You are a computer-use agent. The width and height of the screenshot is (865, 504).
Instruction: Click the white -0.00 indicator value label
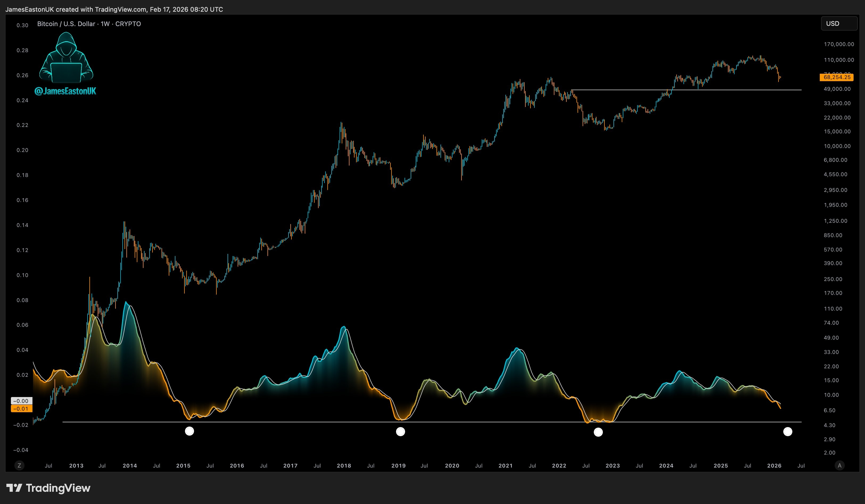pyautogui.click(x=22, y=401)
